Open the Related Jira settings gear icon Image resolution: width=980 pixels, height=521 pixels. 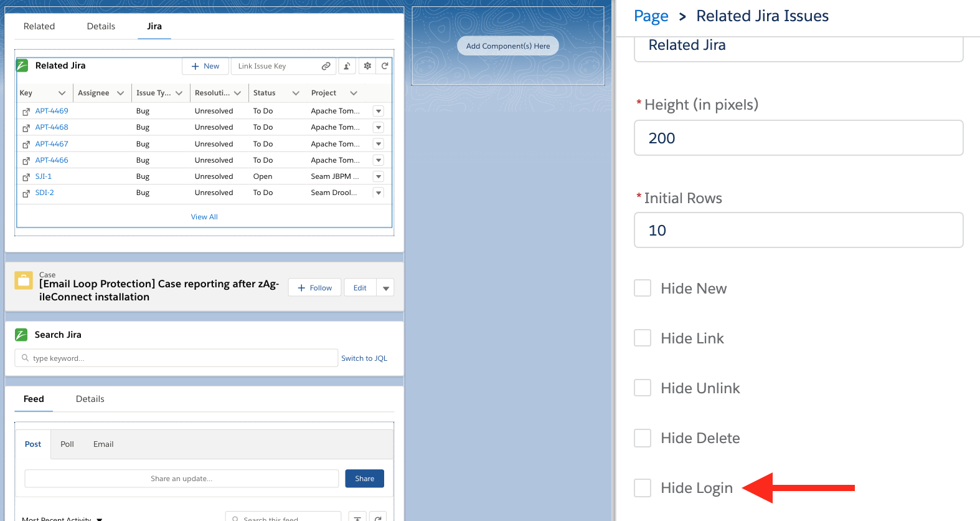click(x=367, y=66)
